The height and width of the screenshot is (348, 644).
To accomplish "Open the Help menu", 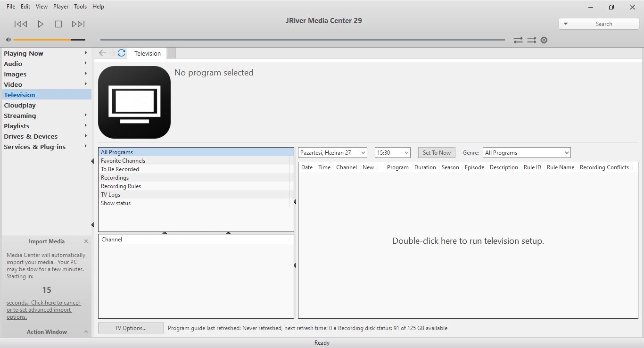I will [98, 7].
